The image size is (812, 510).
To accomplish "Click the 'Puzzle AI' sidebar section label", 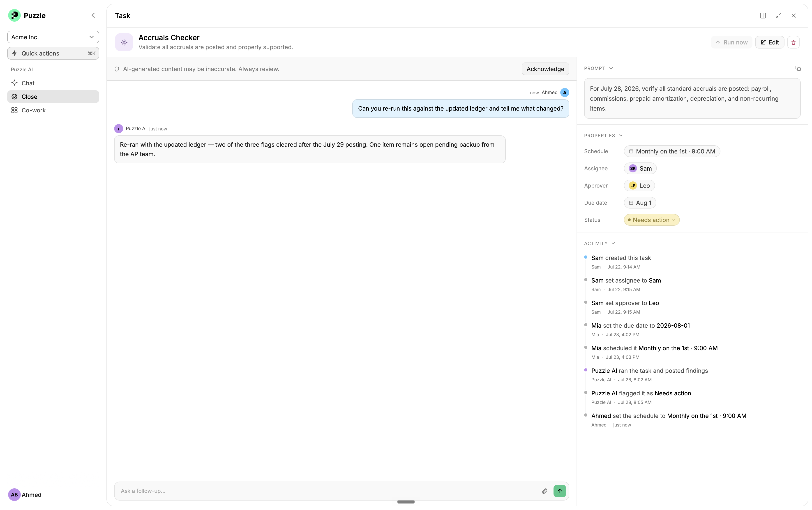I will tap(22, 70).
